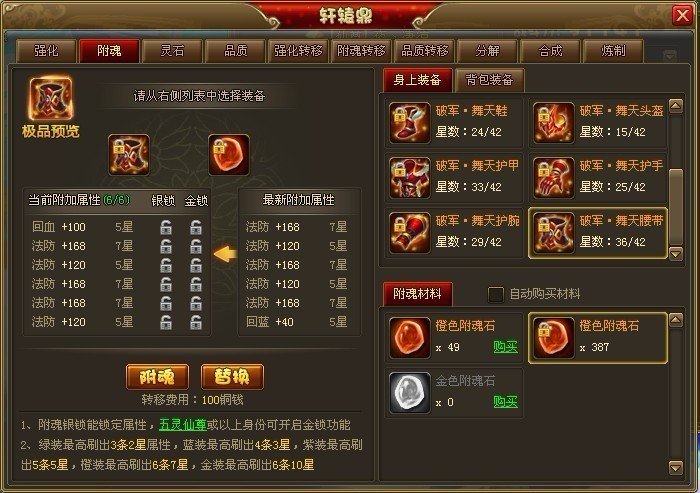Click the equipment list scrollbar handle
This screenshot has width=700, height=493.
(x=676, y=207)
